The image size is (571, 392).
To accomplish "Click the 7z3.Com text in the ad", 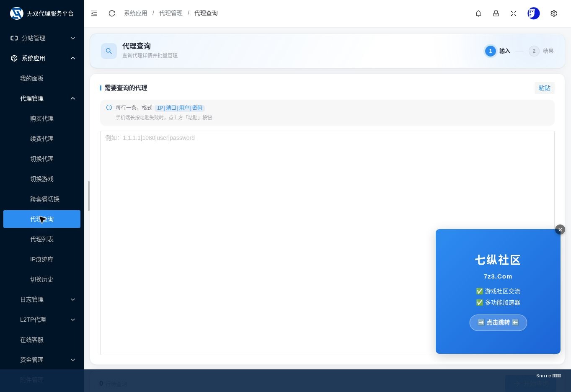I will click(x=498, y=276).
